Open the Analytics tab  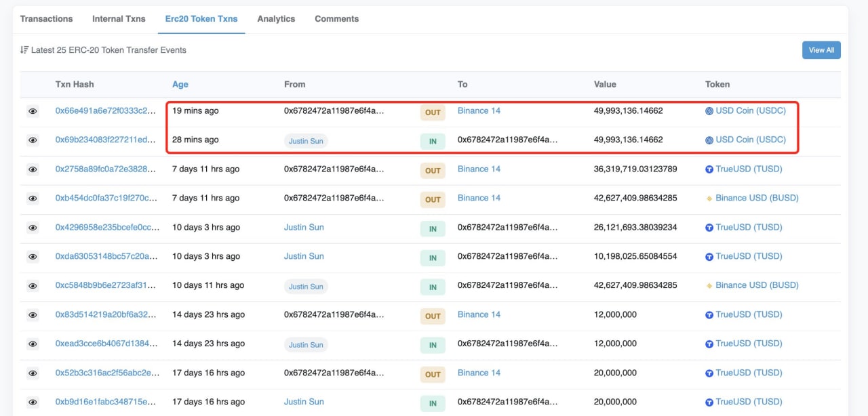point(276,19)
